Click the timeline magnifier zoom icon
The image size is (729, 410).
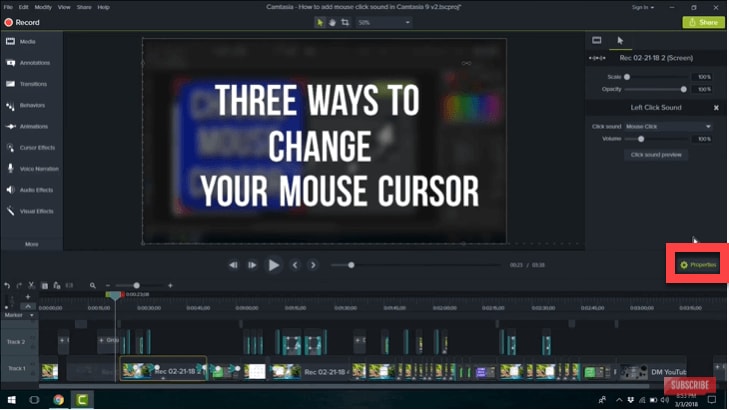[93, 285]
